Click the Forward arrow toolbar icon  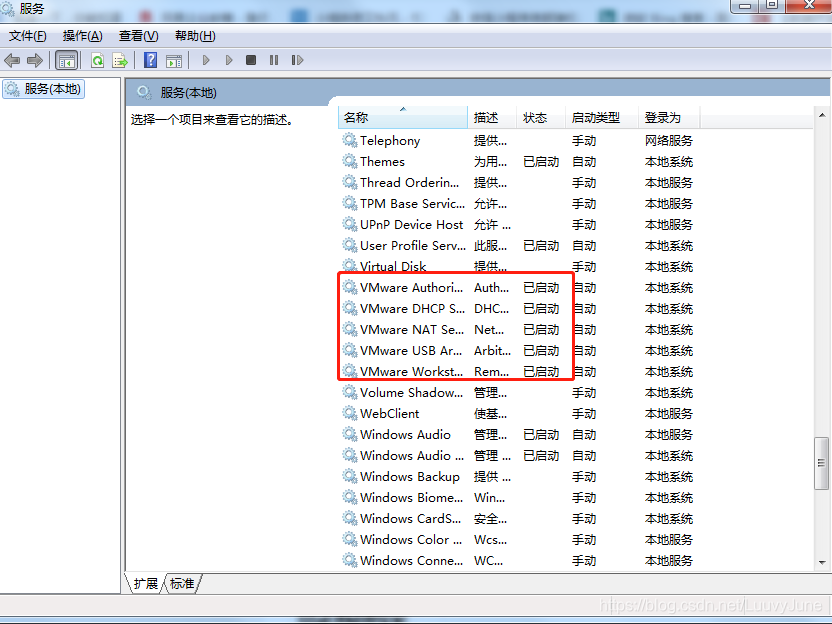tap(34, 60)
